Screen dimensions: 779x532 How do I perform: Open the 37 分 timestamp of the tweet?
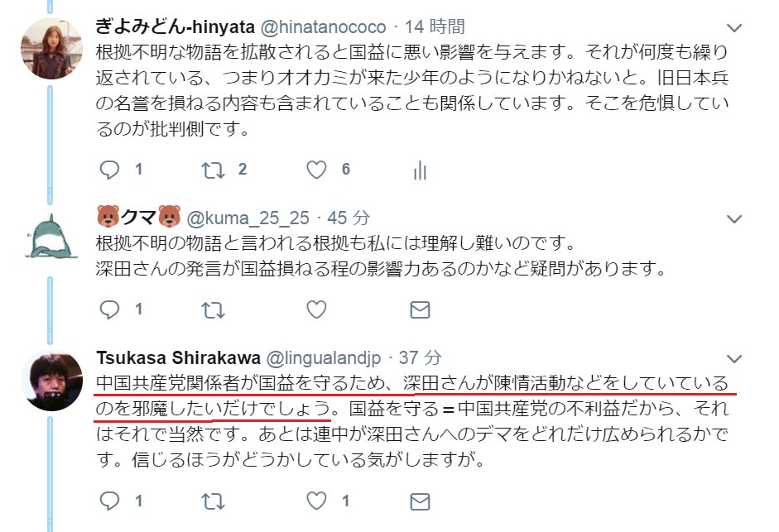tap(421, 357)
